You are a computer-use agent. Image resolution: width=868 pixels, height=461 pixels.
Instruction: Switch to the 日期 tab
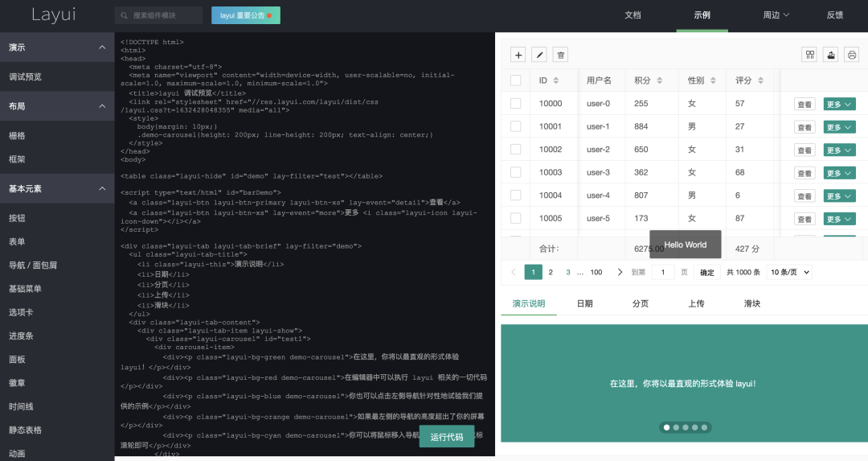(584, 303)
